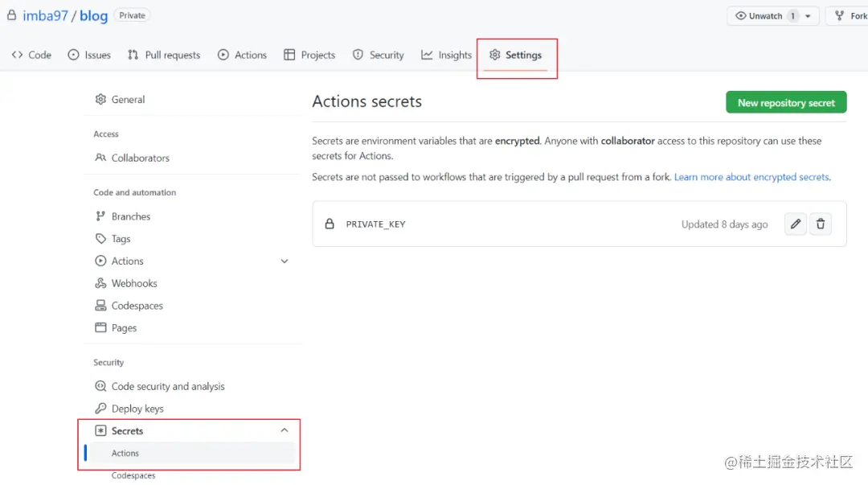Delete PRIVATE_KEY using the trash icon
Image resolution: width=868 pixels, height=485 pixels.
[x=821, y=224]
